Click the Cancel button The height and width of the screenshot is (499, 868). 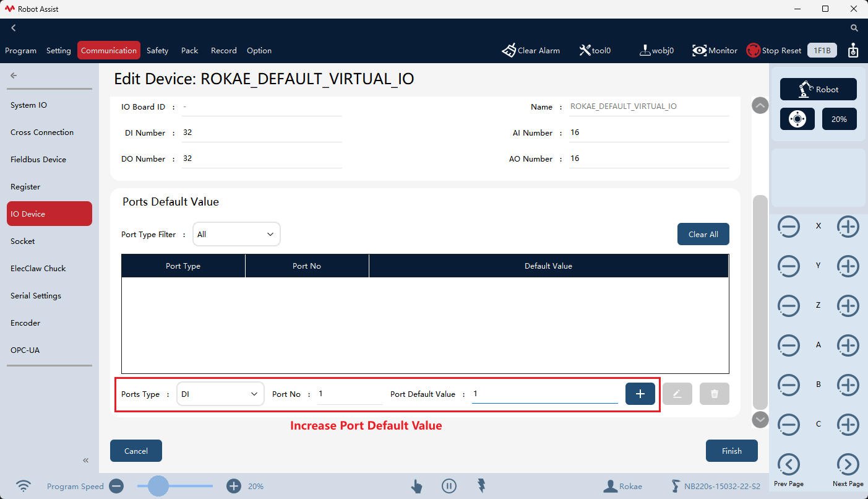(136, 451)
